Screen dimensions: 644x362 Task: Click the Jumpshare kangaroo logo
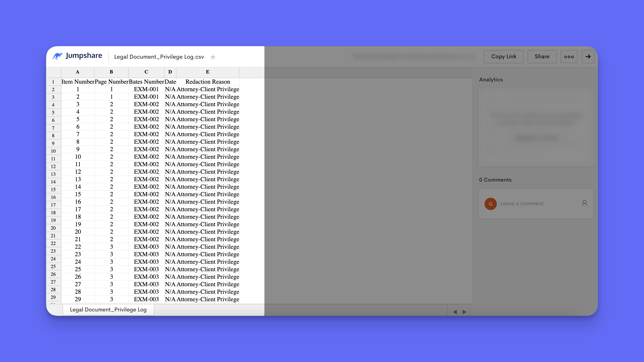57,56
